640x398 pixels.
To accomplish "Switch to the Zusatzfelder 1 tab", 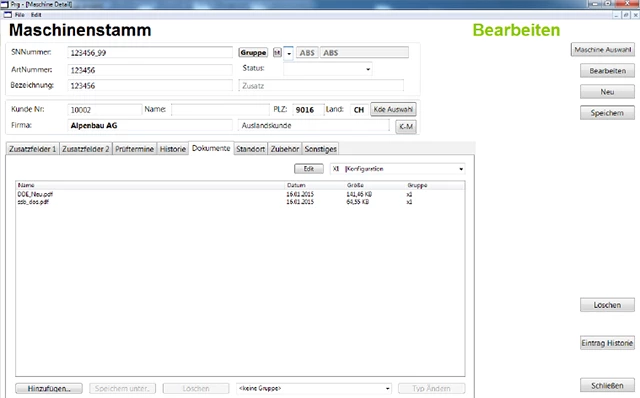I will [x=33, y=149].
